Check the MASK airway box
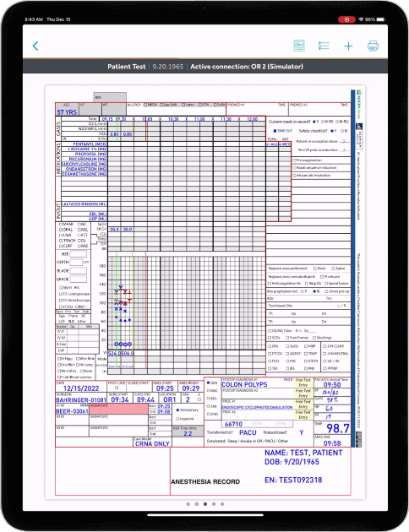This screenshot has width=409, height=532. (x=61, y=225)
